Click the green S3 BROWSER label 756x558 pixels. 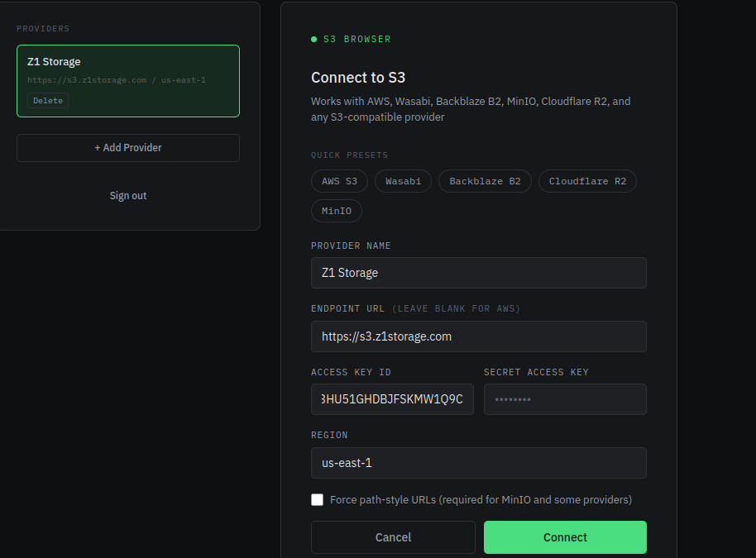(356, 39)
